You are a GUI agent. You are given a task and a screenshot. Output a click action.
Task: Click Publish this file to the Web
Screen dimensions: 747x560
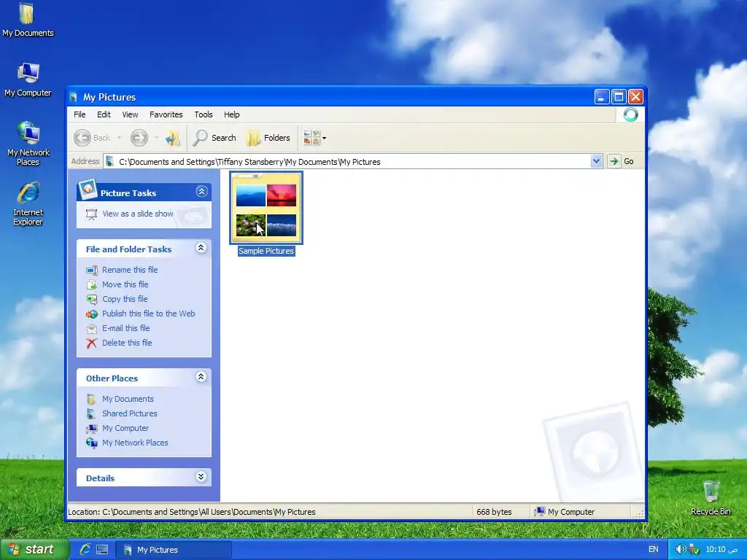(149, 314)
